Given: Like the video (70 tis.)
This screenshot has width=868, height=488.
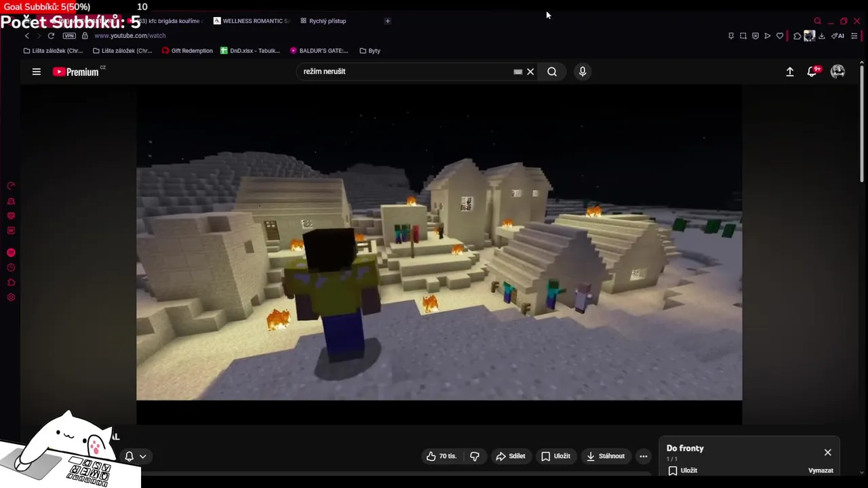Looking at the screenshot, I should coord(441,456).
